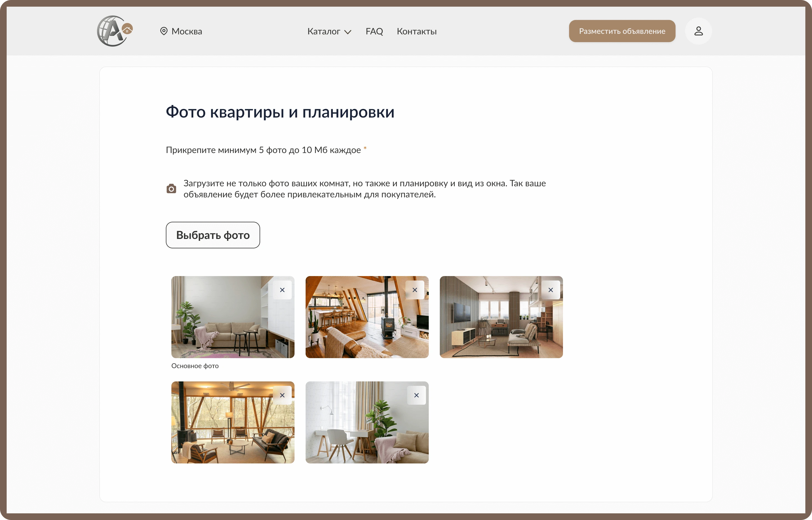Remove the A-frame cabin interior photo

pyautogui.click(x=415, y=290)
